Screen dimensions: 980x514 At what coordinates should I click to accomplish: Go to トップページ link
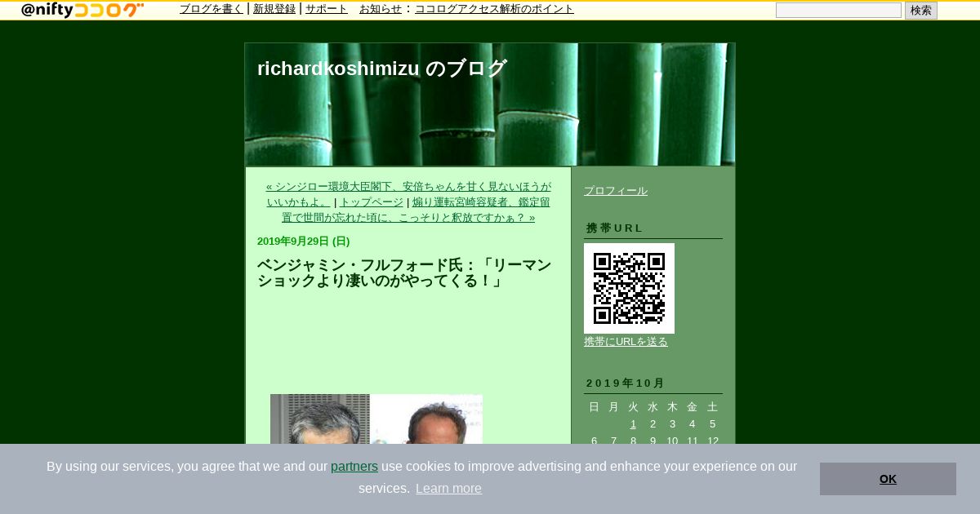(372, 202)
